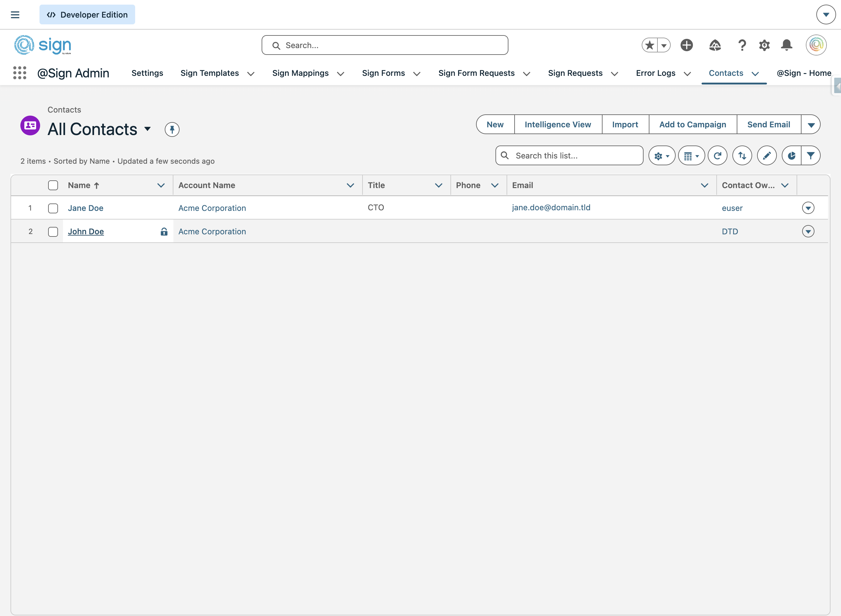Open the list filters panel

point(810,156)
